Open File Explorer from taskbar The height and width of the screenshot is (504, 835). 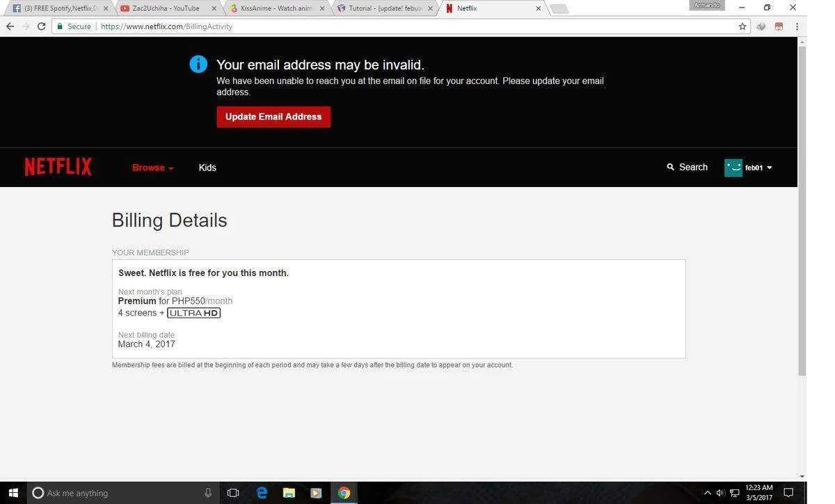(x=289, y=493)
